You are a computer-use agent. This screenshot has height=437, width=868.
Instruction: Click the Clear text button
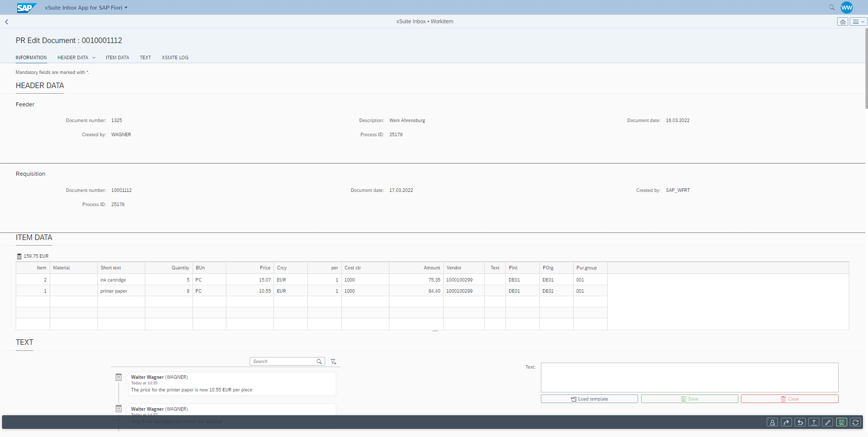coord(790,399)
